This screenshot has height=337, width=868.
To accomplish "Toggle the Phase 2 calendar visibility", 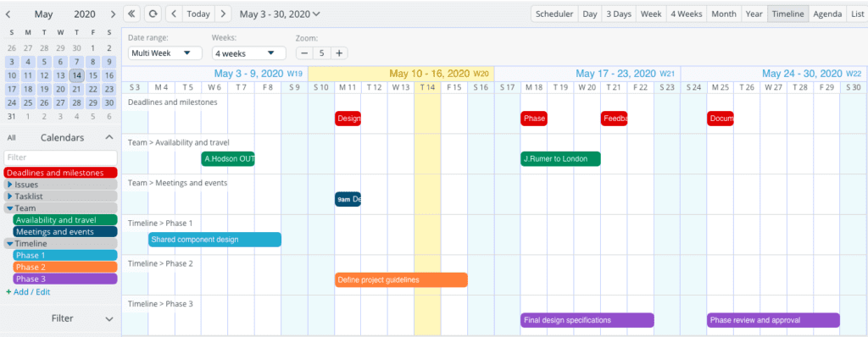I will point(65,268).
